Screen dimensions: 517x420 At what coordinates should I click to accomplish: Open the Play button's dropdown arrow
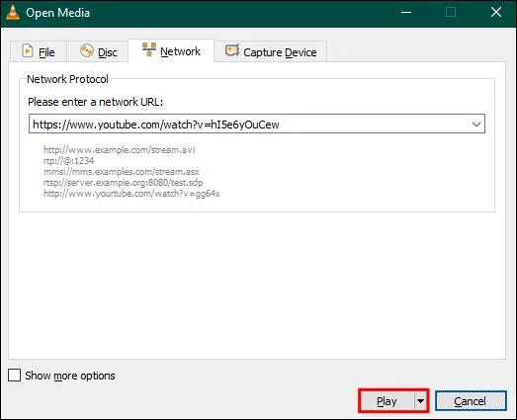click(420, 401)
